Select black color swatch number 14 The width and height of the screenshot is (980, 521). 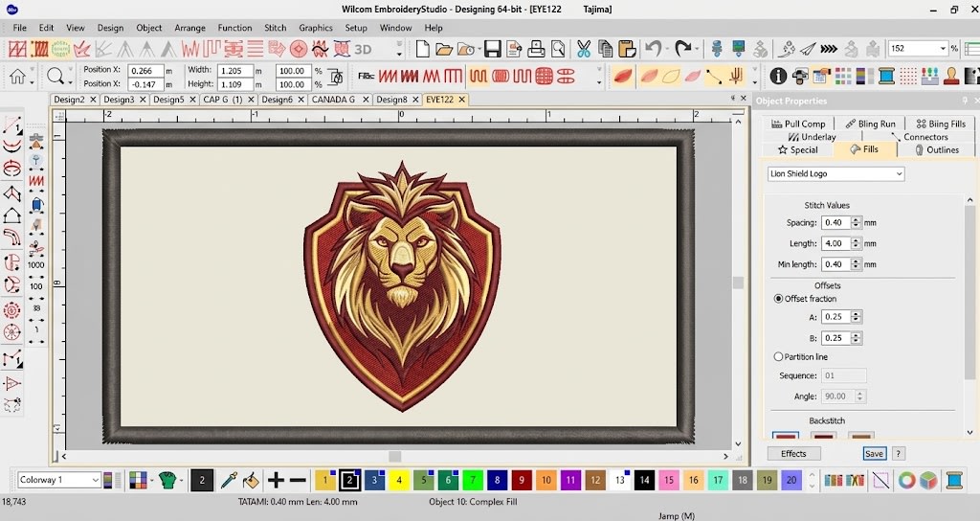pyautogui.click(x=644, y=481)
